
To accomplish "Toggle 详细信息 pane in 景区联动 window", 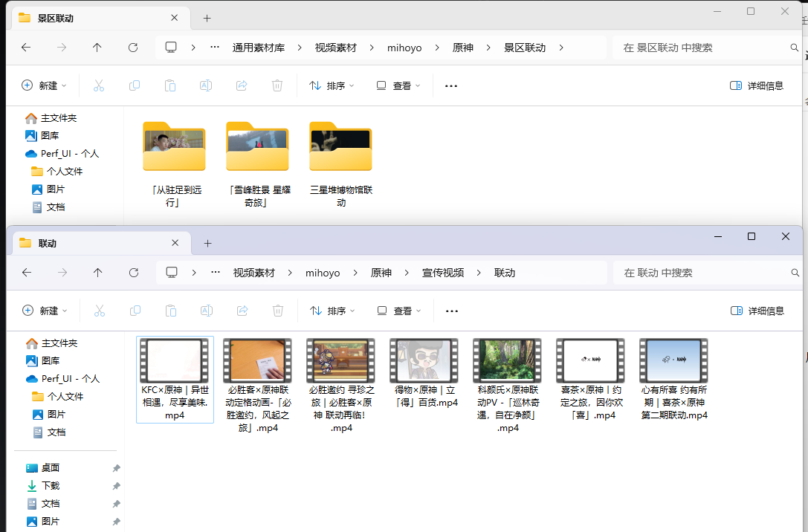I will (757, 85).
